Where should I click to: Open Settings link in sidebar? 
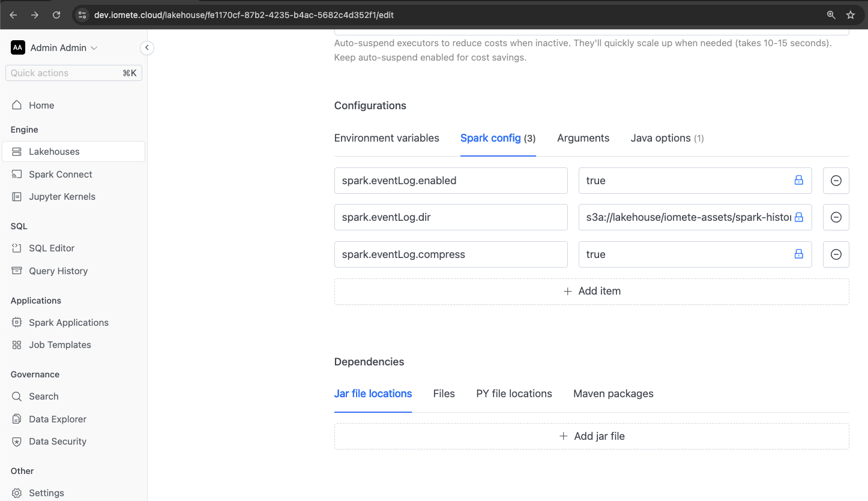coord(46,493)
